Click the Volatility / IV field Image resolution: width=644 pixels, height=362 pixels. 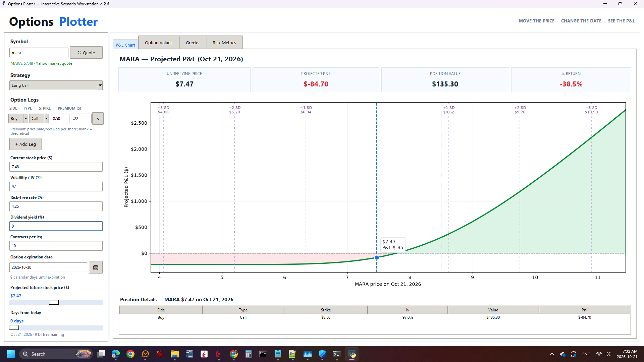tap(56, 187)
